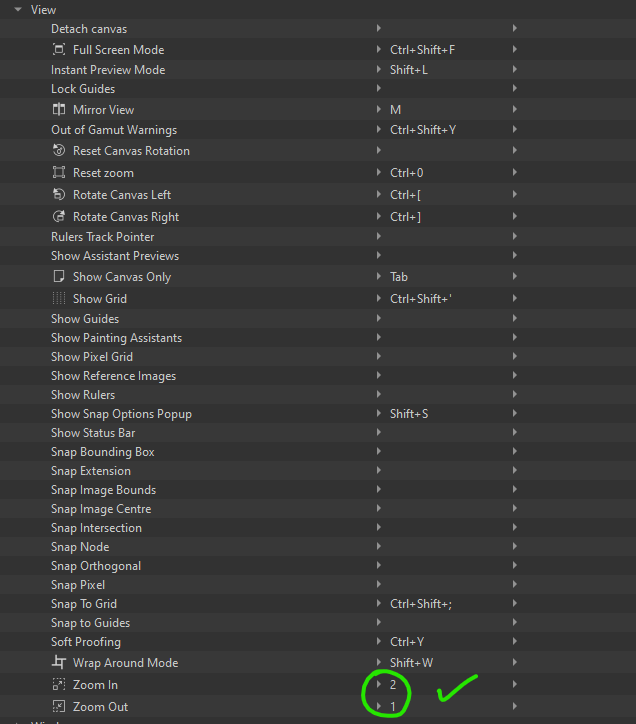This screenshot has width=636, height=724.
Task: Expand right-column arrow in Mirror View row
Action: point(514,109)
